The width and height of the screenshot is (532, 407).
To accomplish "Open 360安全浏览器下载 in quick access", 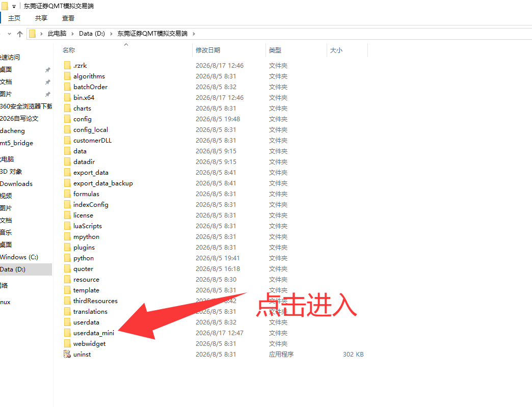I will point(26,106).
